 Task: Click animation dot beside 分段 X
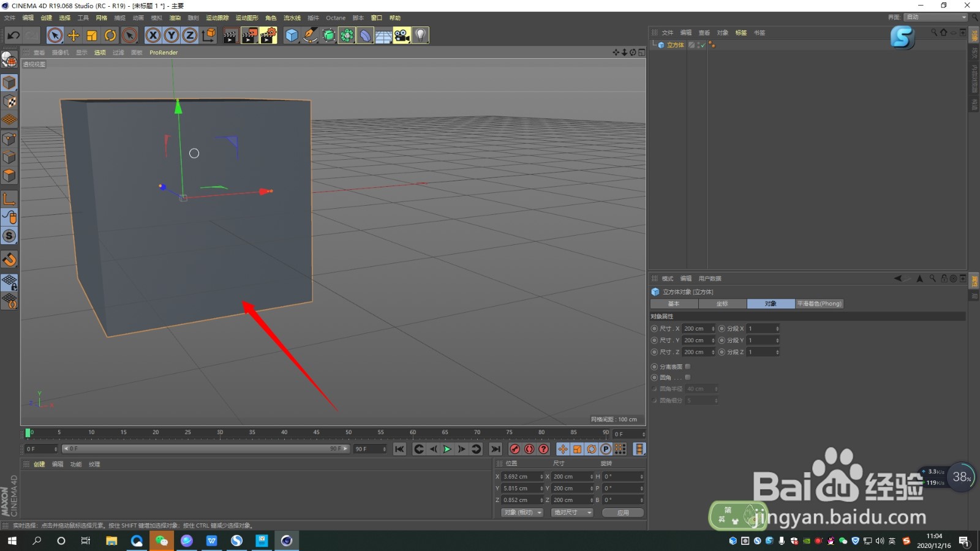pos(722,329)
